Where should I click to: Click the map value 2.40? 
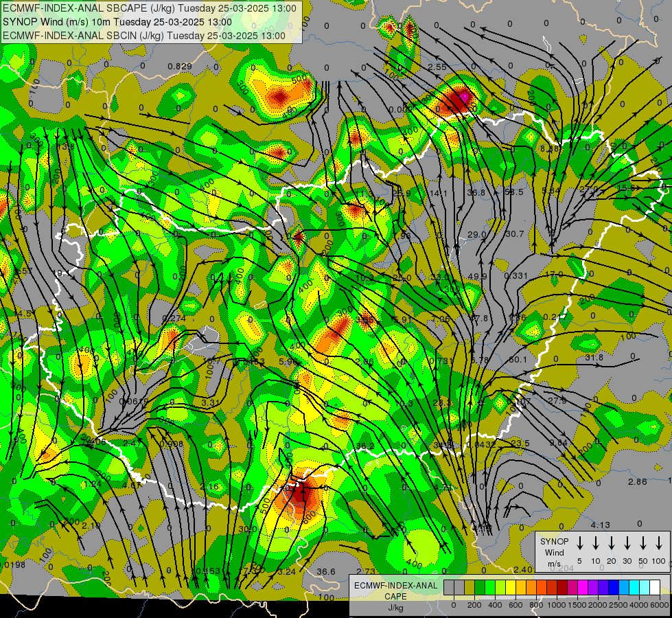tap(523, 569)
